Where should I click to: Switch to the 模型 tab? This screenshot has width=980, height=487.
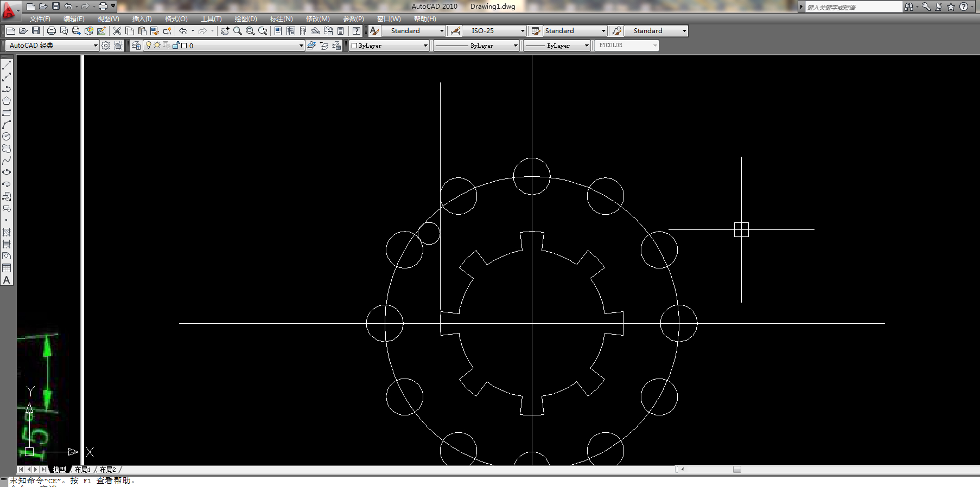(x=59, y=470)
